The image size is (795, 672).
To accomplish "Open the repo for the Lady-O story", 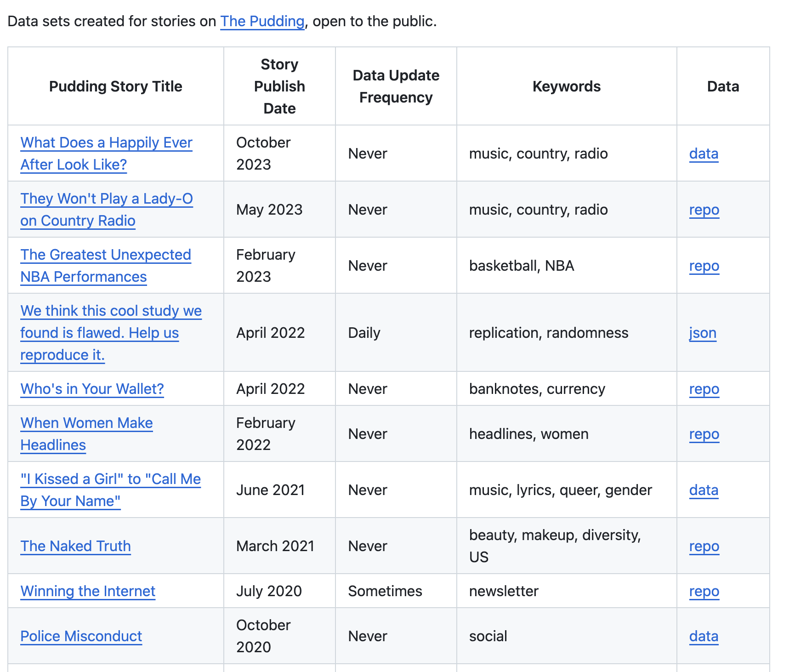I will pos(704,210).
